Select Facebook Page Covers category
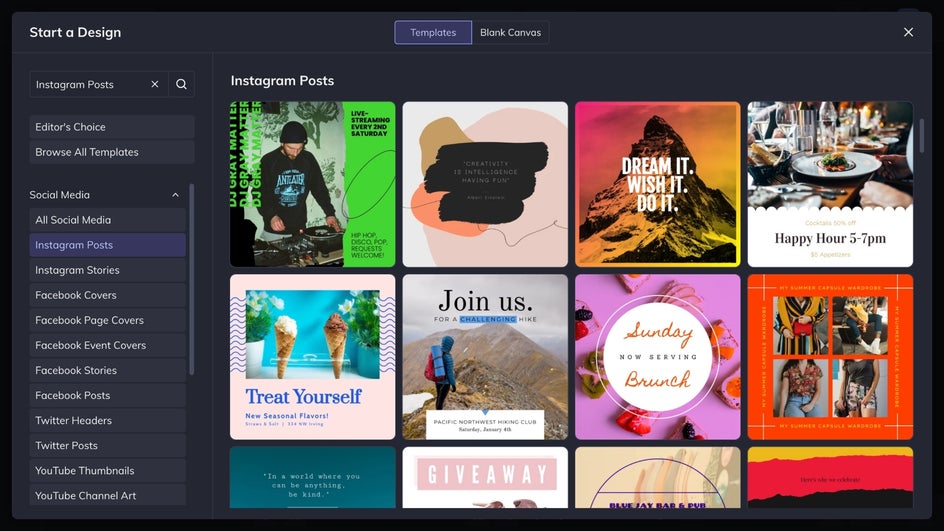 point(108,320)
